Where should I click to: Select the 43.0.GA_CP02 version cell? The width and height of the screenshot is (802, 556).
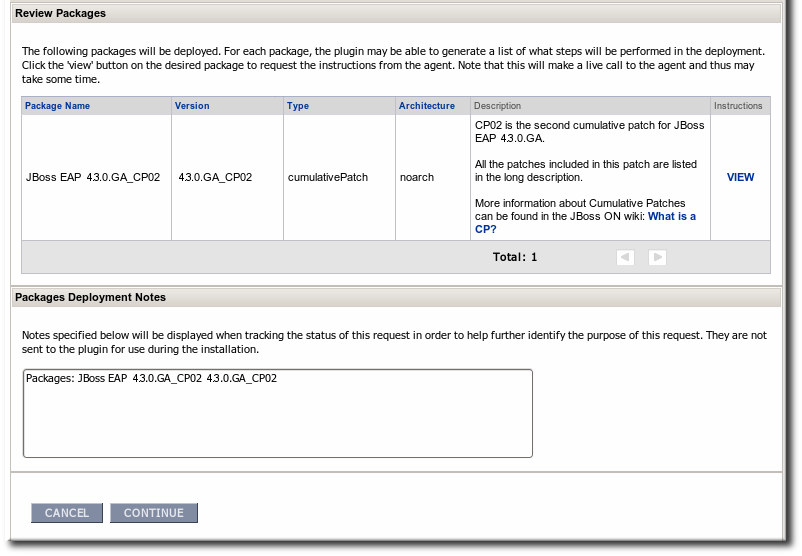[x=215, y=177]
